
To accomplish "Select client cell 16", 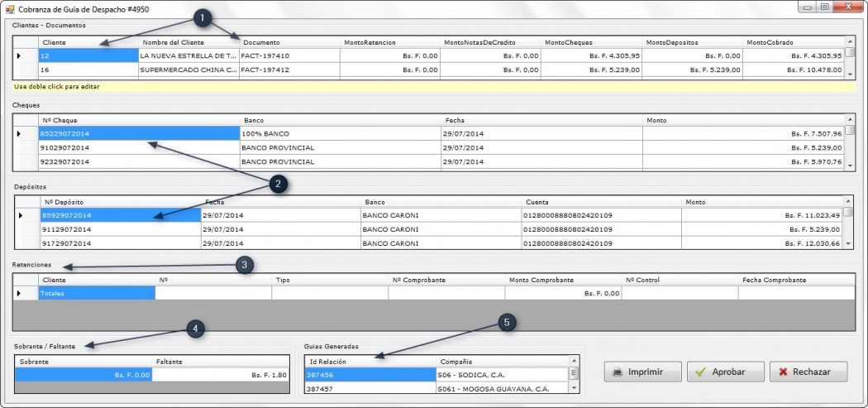I will pyautogui.click(x=88, y=70).
